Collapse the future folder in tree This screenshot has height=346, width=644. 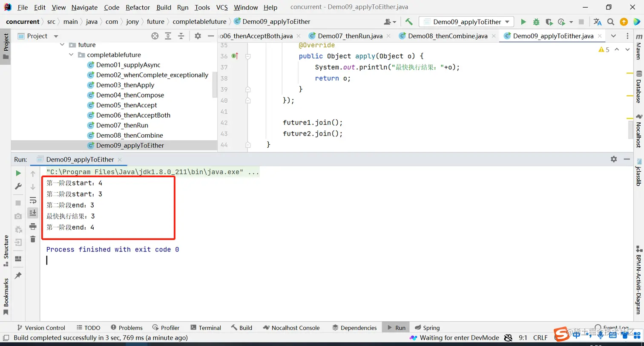(62, 45)
